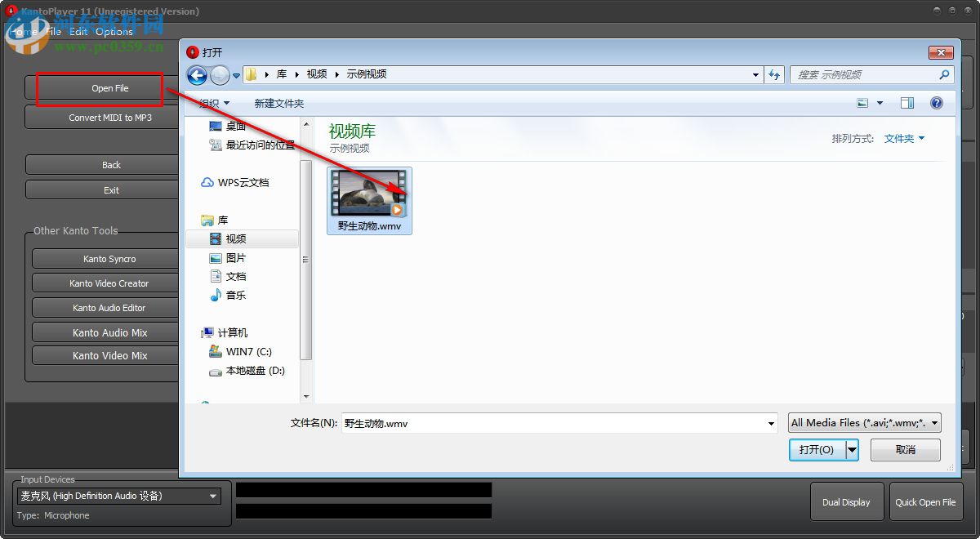Show the preview pane
Image resolution: width=980 pixels, height=539 pixels.
(907, 103)
